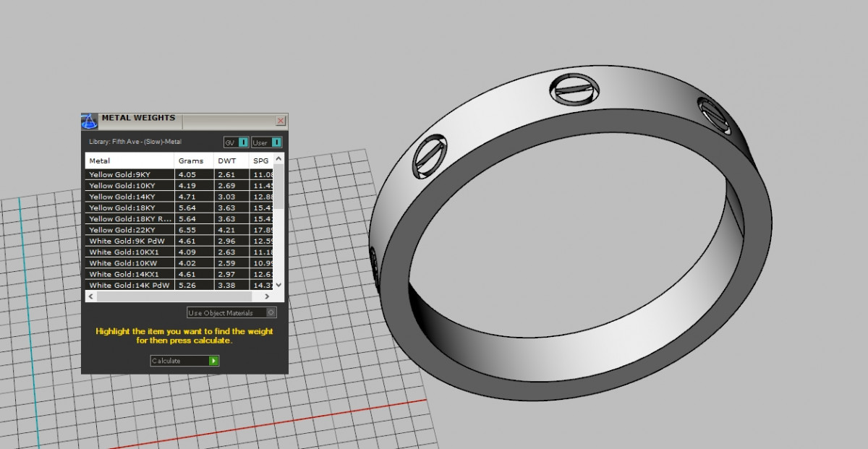Sort by the Metal column header

point(129,161)
